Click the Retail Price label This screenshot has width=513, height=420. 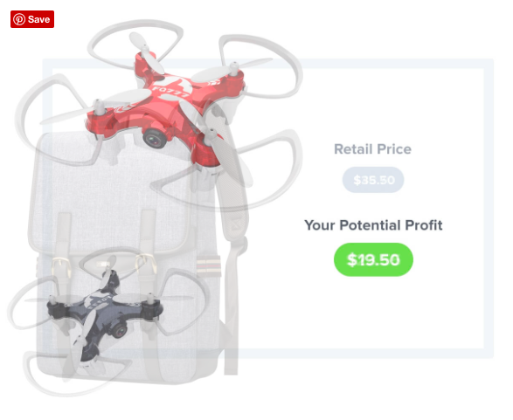pyautogui.click(x=372, y=149)
